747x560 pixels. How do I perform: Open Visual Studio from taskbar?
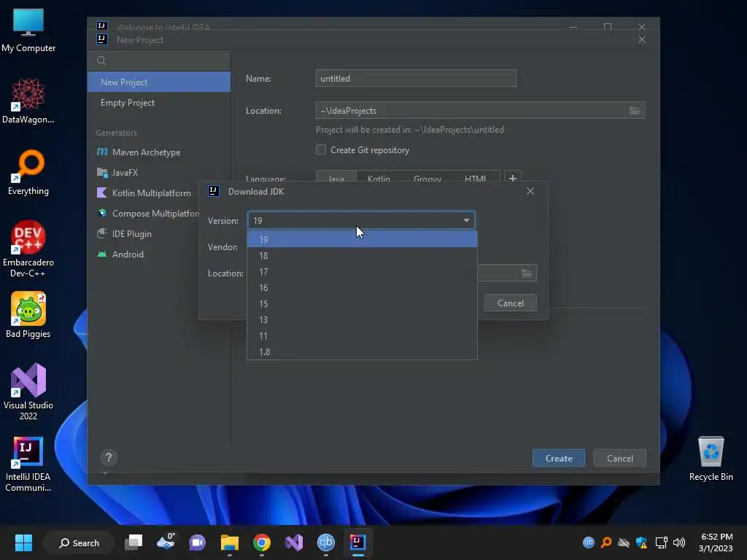(x=294, y=542)
